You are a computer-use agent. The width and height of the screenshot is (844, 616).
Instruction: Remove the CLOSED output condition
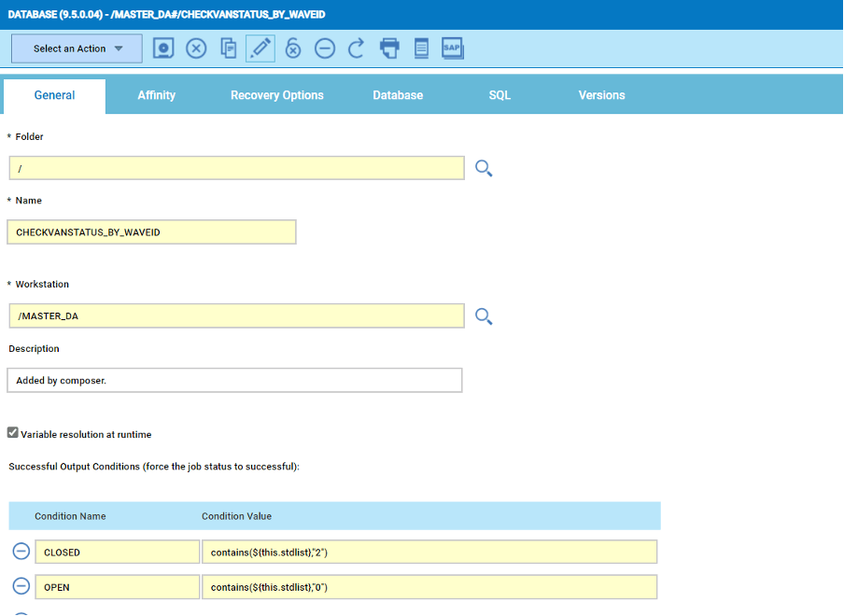[21, 552]
